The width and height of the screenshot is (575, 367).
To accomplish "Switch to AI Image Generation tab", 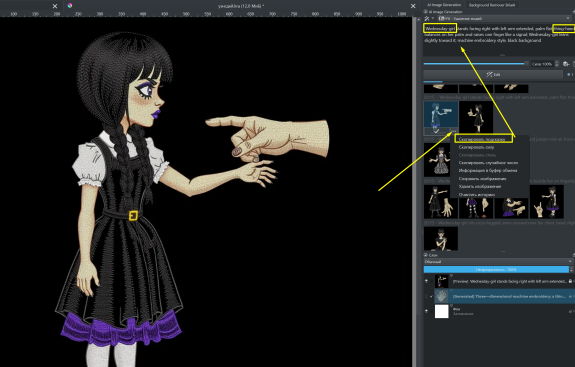I will [x=444, y=5].
